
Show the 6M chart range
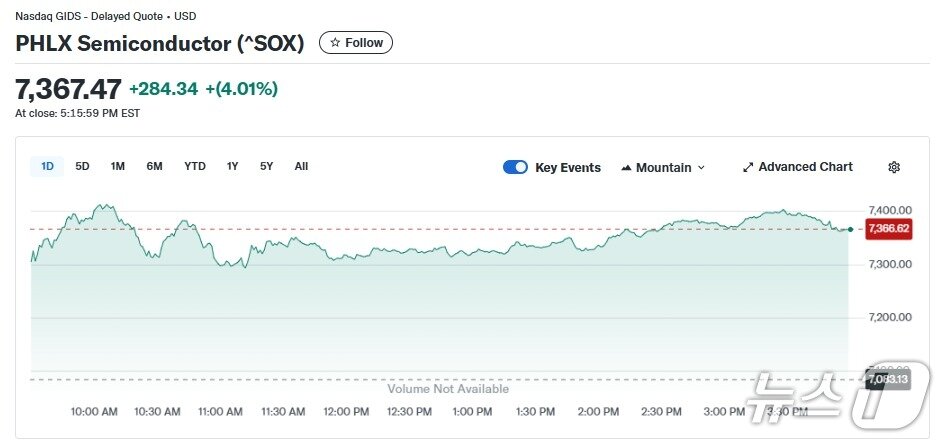coord(154,166)
